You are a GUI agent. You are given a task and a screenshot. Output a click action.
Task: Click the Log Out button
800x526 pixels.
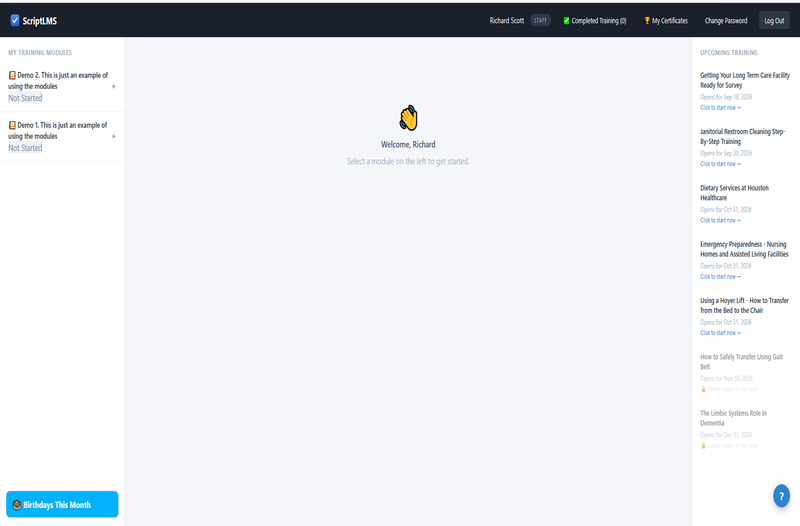(774, 20)
